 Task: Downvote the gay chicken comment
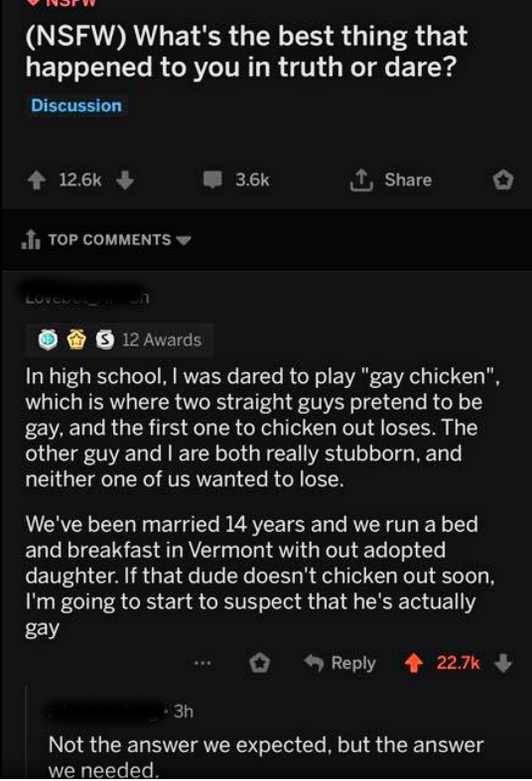(x=503, y=664)
